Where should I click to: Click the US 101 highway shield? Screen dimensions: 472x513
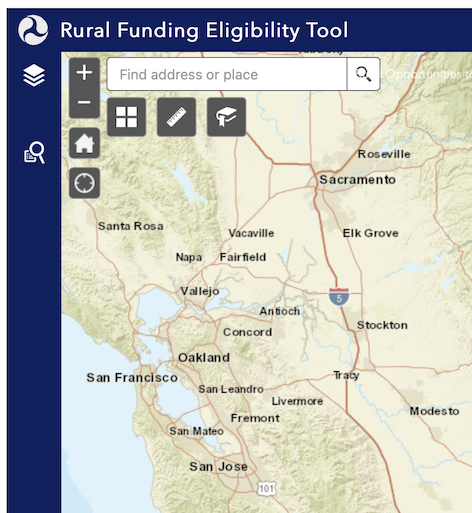click(267, 489)
